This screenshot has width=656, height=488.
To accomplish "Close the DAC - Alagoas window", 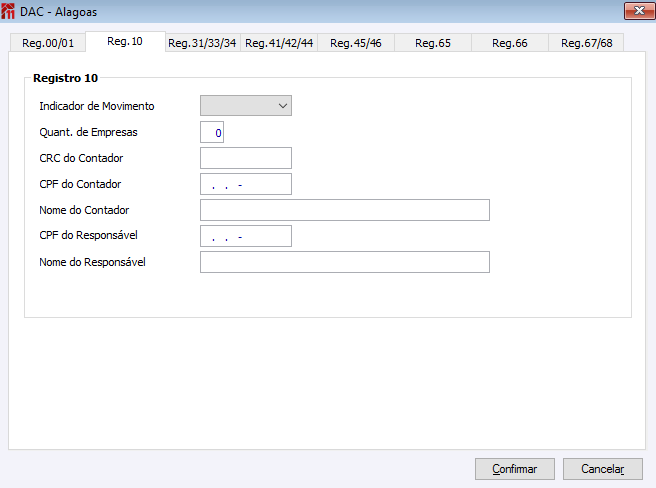I will click(x=639, y=11).
